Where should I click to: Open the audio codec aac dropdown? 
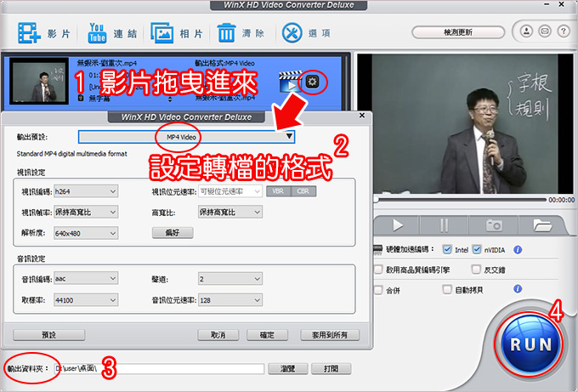tap(86, 279)
